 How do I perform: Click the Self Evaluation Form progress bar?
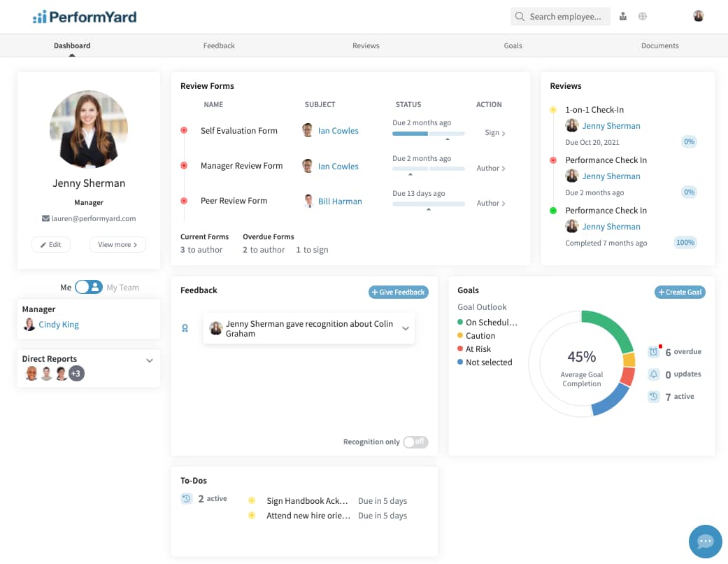click(429, 134)
